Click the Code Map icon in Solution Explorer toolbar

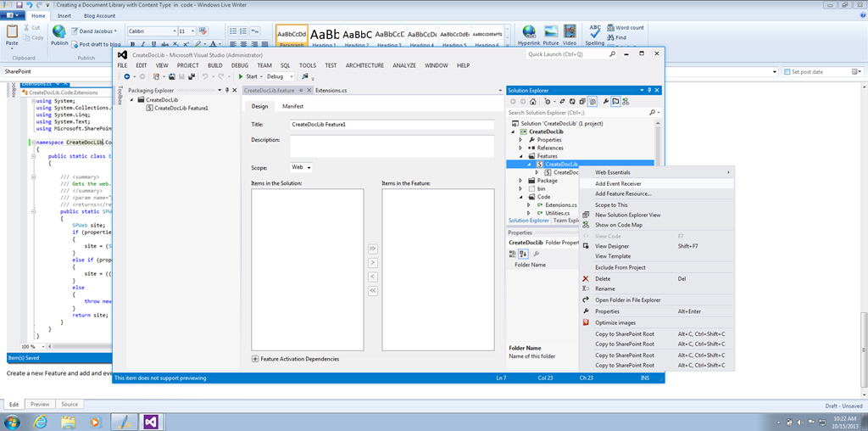point(626,101)
